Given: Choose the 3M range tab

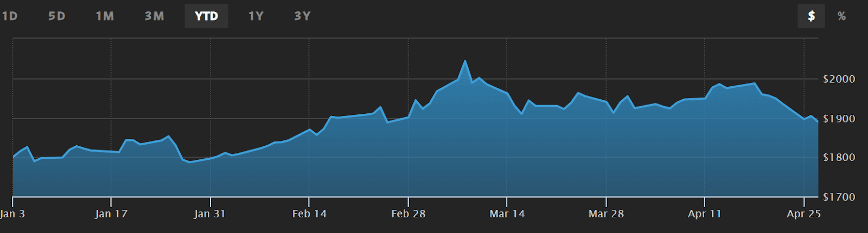Looking at the screenshot, I should (155, 16).
